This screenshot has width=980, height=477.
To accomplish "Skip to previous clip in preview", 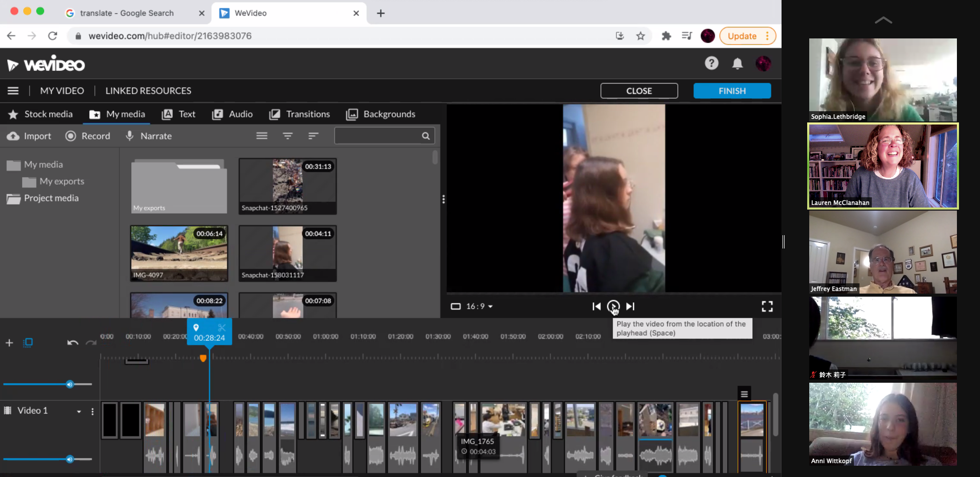I will coord(596,306).
